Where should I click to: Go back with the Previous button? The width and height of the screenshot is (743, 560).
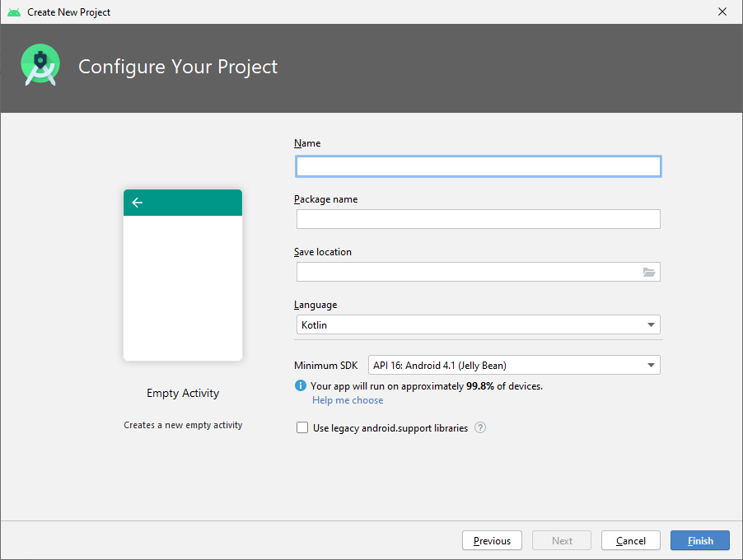(492, 540)
